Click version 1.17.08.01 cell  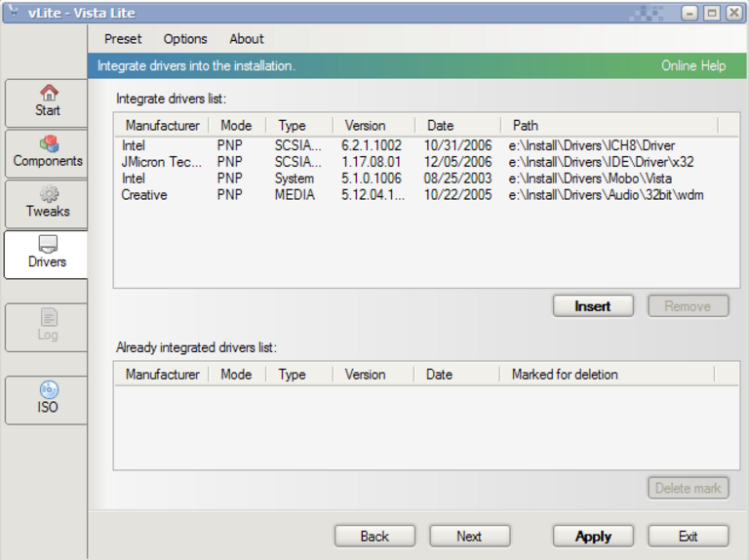click(371, 162)
